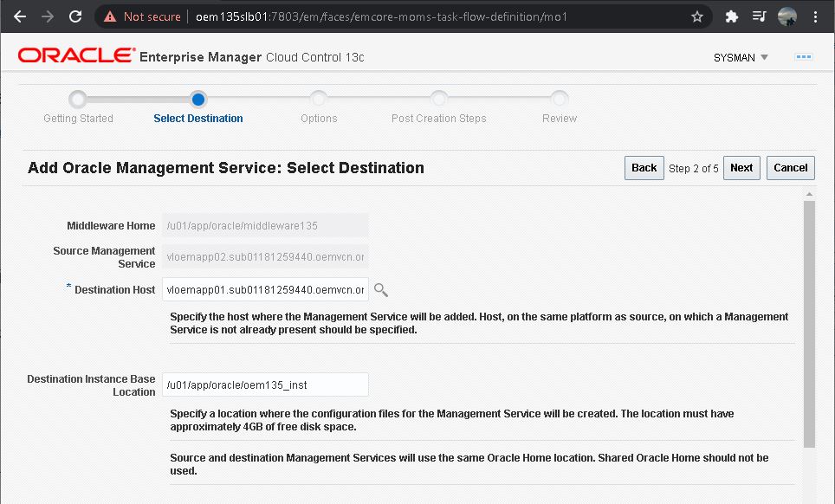835x504 pixels.
Task: Reload the current page
Action: point(77,16)
